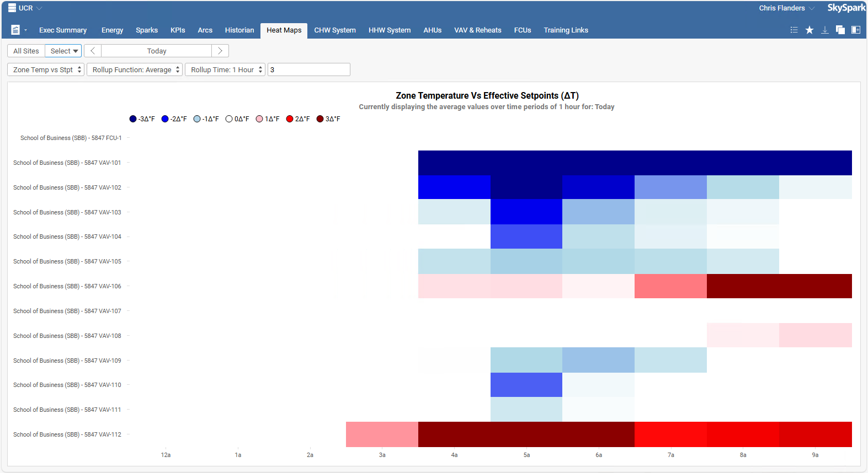Viewport: 868px width, 473px height.
Task: Open the Historian tab
Action: (239, 30)
